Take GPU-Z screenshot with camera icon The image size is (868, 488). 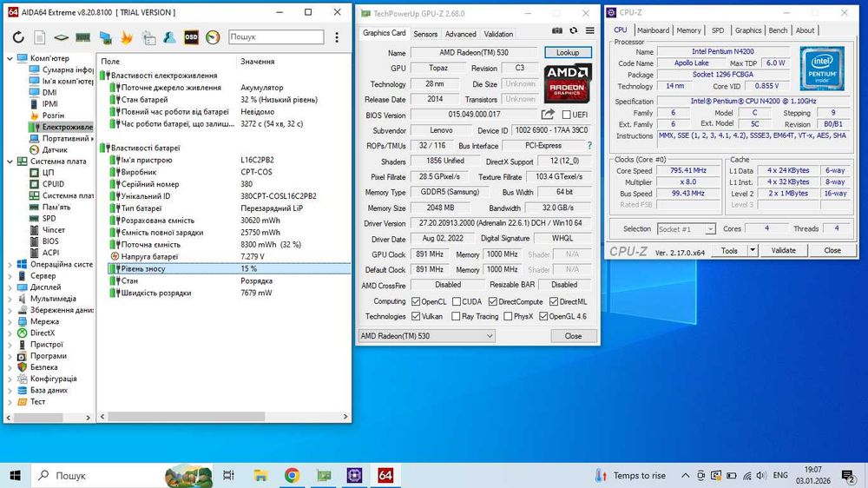pos(557,31)
